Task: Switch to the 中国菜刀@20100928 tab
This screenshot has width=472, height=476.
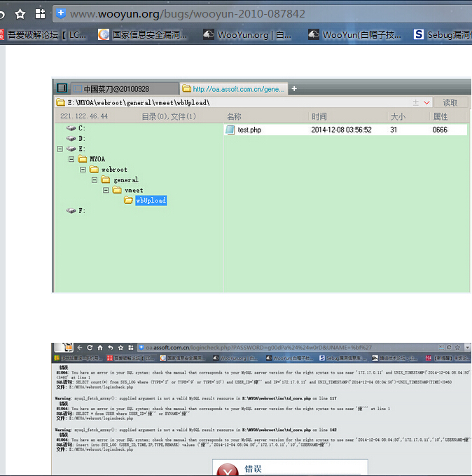Action: 125,88
